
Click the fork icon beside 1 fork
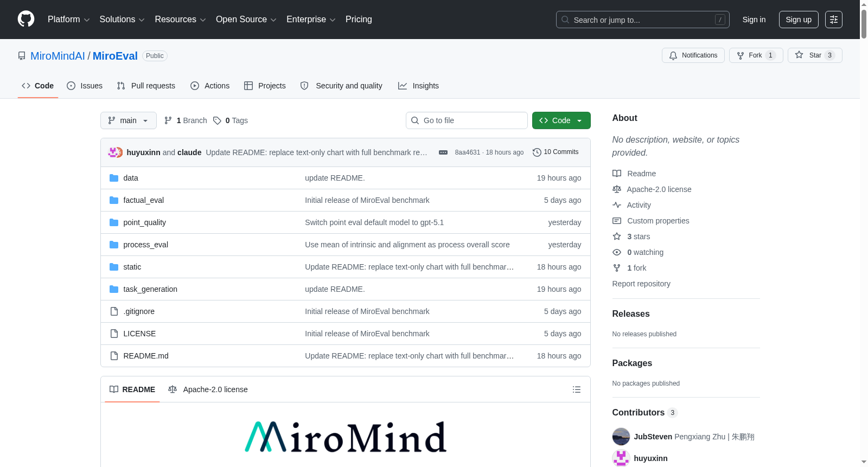617,268
